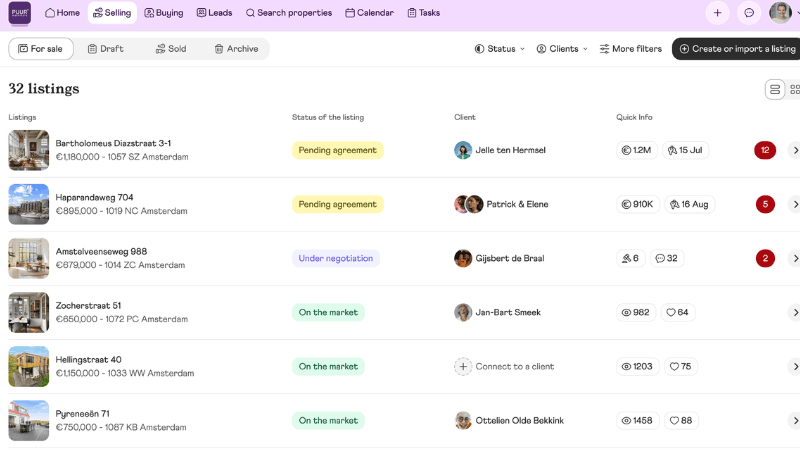Viewport: 800px width, 450px height.
Task: Click On the market badge for Pyreneeën 71
Action: tap(328, 420)
